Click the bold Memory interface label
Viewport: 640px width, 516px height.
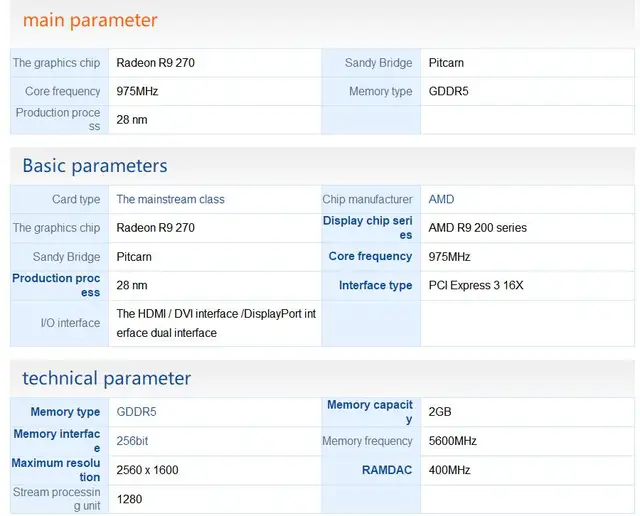57,441
